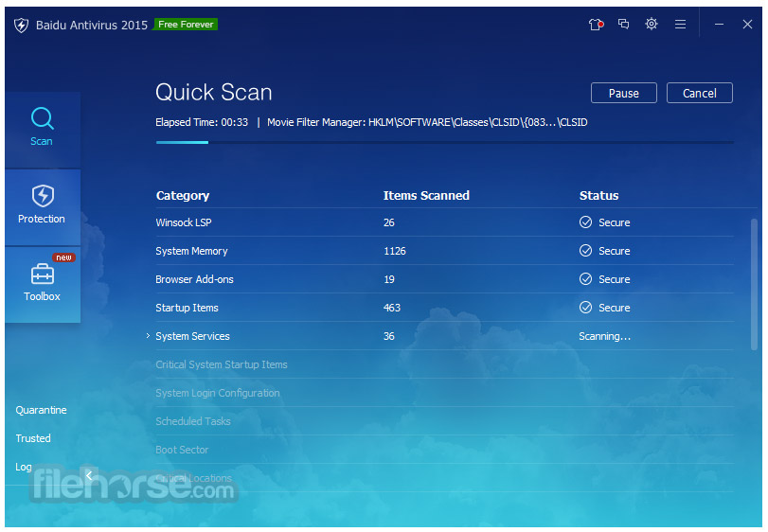Collapse the sidebar with the left arrow
768x532 pixels.
[x=89, y=475]
